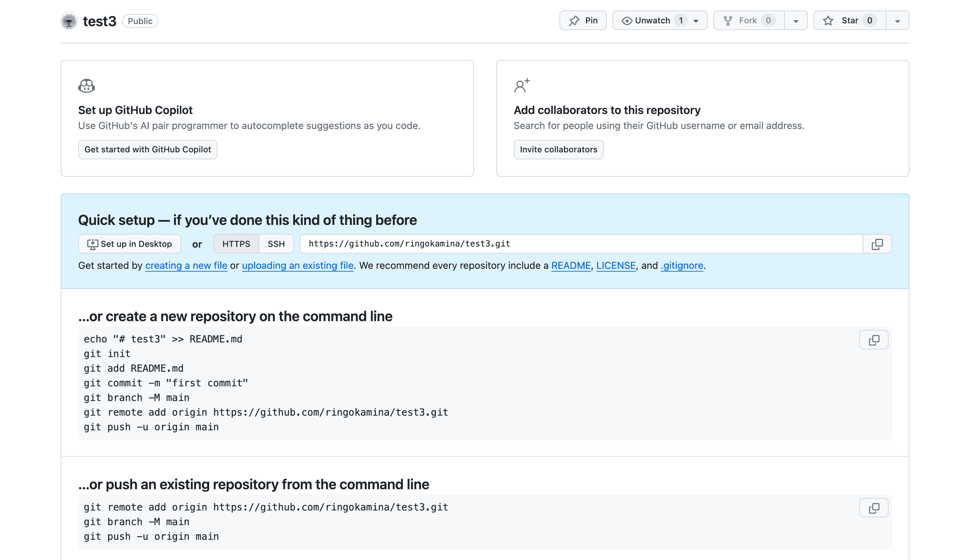
Task: Click Get started with GitHub Copilot
Action: pyautogui.click(x=148, y=149)
